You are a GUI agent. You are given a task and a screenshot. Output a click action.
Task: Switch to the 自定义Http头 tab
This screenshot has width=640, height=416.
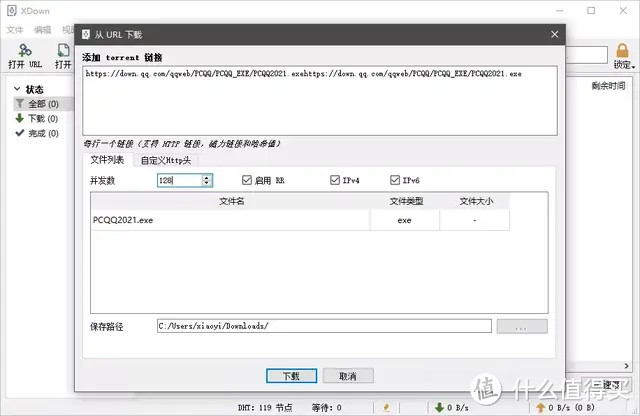pyautogui.click(x=166, y=160)
